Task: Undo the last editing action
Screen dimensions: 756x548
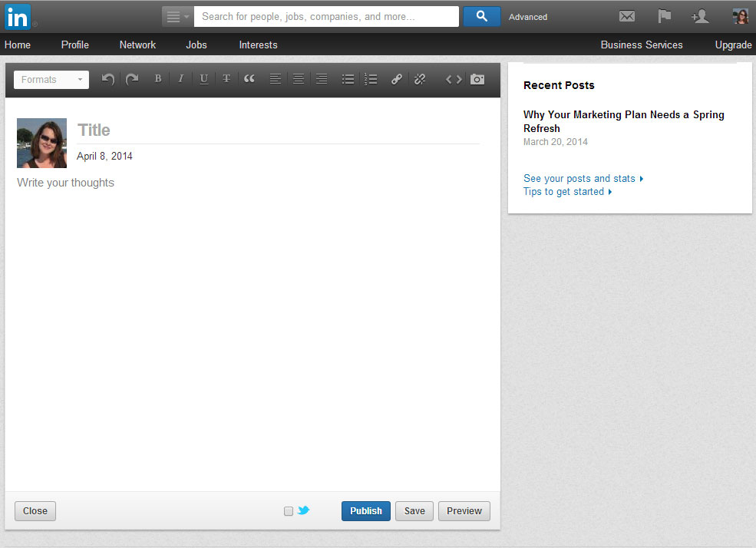Action: point(108,79)
